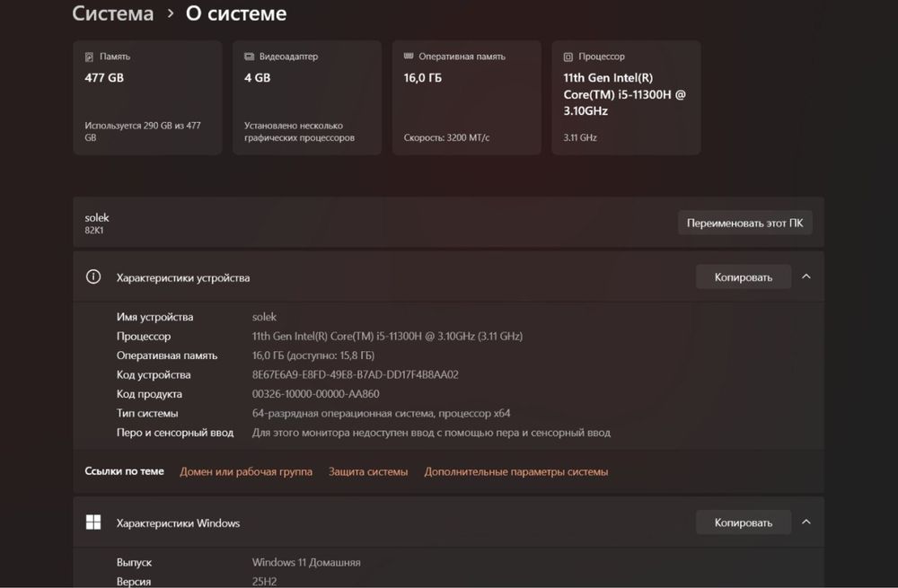Open Дополнительные параметры системы link
This screenshot has width=898, height=588.
516,472
